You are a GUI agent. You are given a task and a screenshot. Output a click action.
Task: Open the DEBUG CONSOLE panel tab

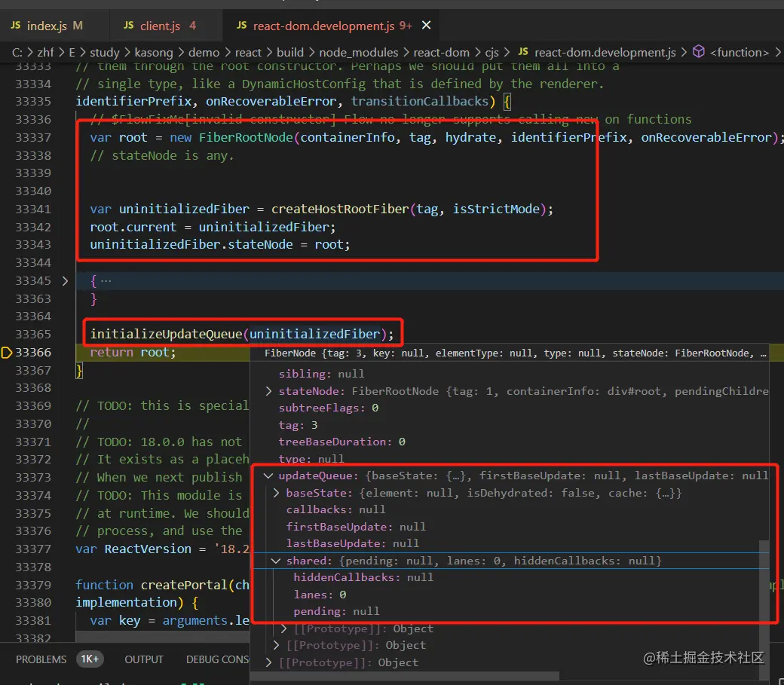click(218, 659)
